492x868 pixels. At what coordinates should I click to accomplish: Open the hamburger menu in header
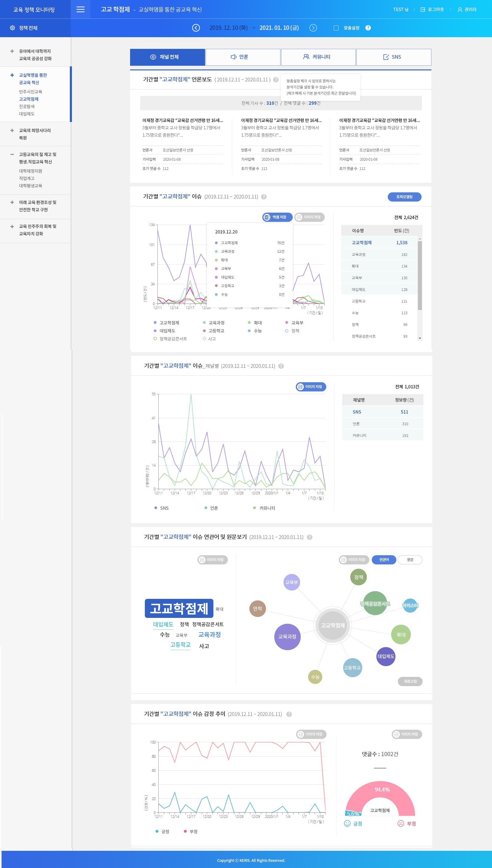point(81,10)
